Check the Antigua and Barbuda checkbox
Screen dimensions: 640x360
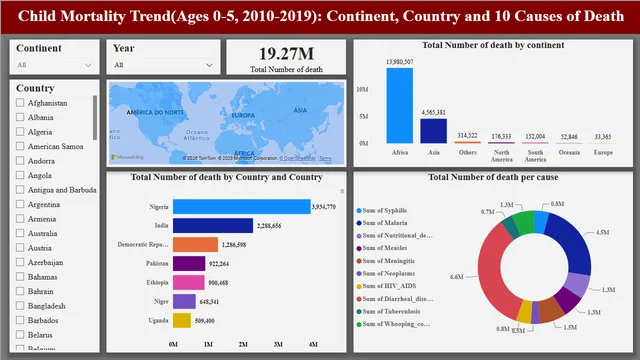point(20,189)
